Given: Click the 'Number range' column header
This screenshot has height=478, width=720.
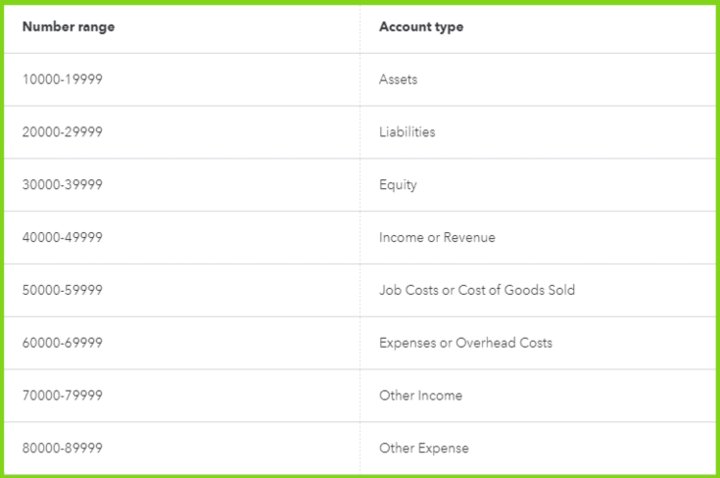Looking at the screenshot, I should [x=68, y=27].
